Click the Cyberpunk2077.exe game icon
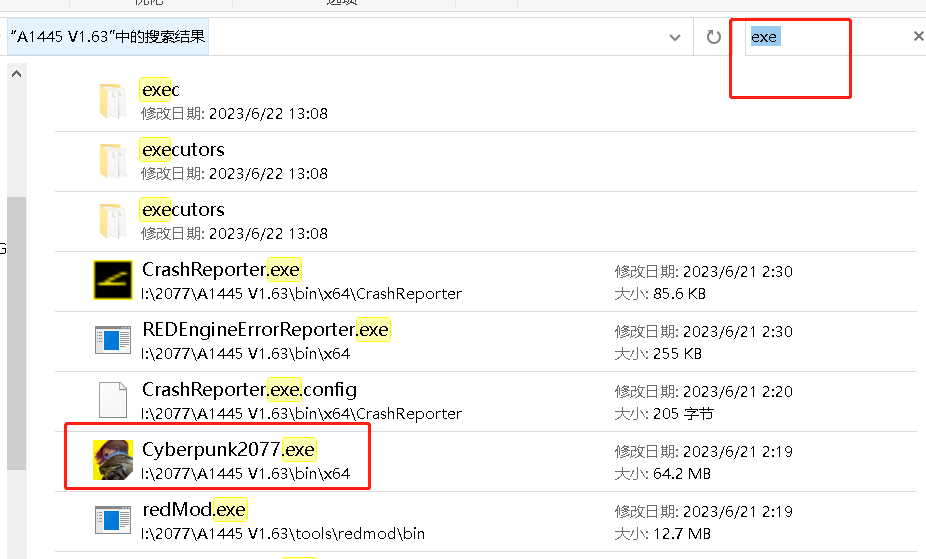 point(113,460)
